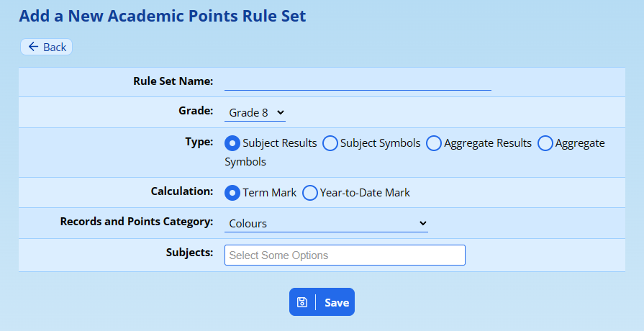This screenshot has width=644, height=331.
Task: Switch calculation to Year-to-Date Mark
Action: [x=310, y=193]
